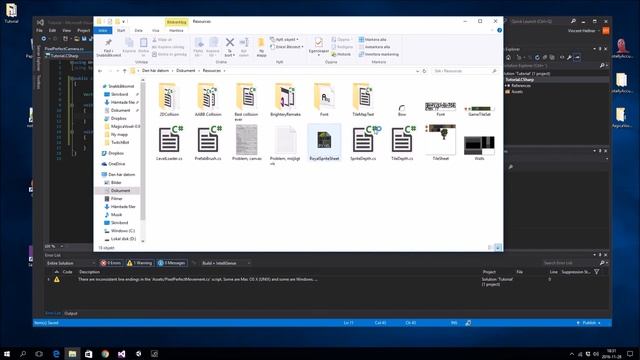
Task: Switch to the Hantera ribbon tab
Action: pos(176,31)
